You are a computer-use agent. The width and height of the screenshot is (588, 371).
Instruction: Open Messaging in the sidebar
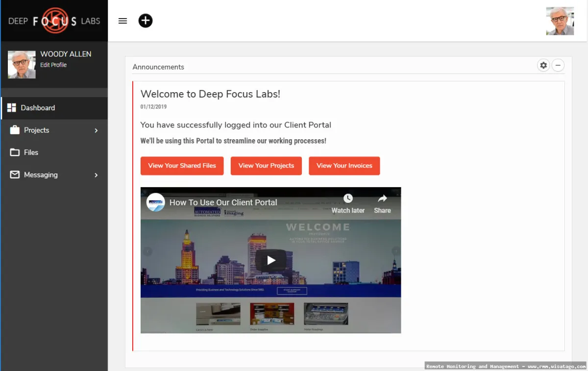[54, 175]
